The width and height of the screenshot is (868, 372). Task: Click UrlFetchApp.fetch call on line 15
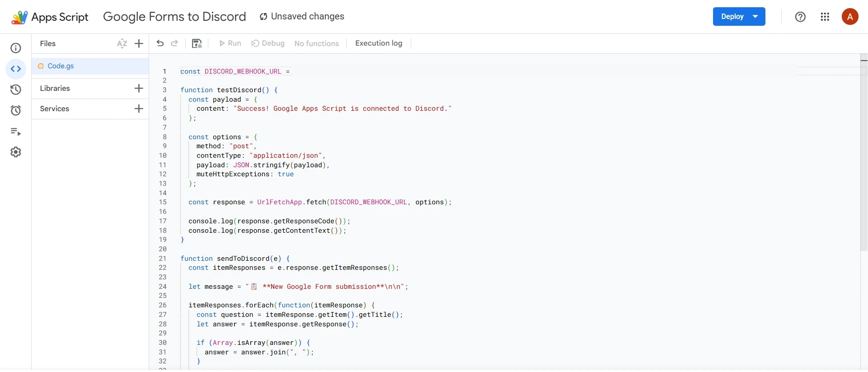click(x=354, y=202)
